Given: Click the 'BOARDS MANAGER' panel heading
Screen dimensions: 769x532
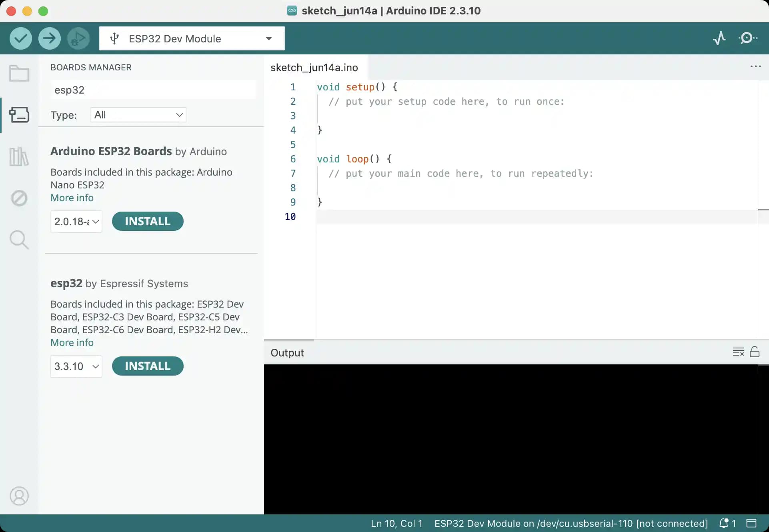Looking at the screenshot, I should (x=91, y=67).
